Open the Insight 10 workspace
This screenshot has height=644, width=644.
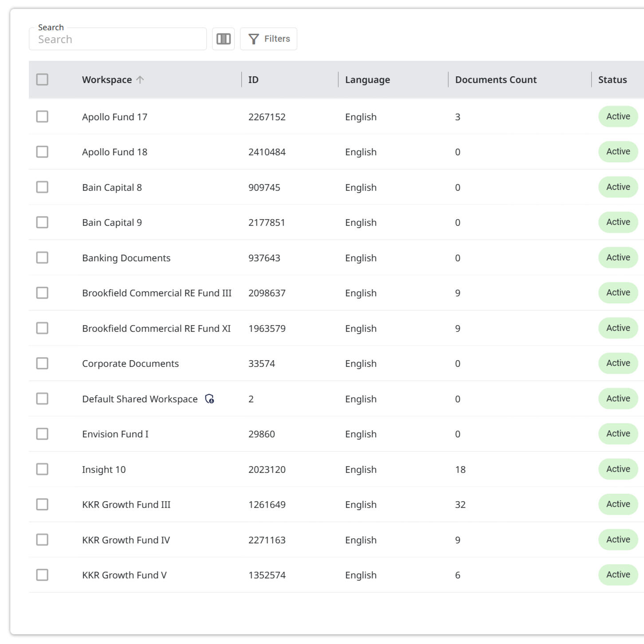coord(104,469)
